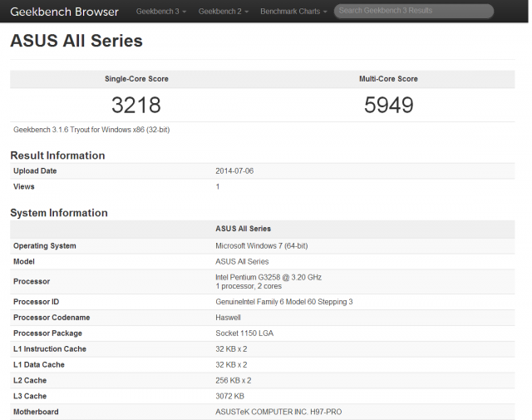
Task: Select ASUSTeK COMPUTER INC. H97-PRO motherboard value
Action: tap(278, 412)
